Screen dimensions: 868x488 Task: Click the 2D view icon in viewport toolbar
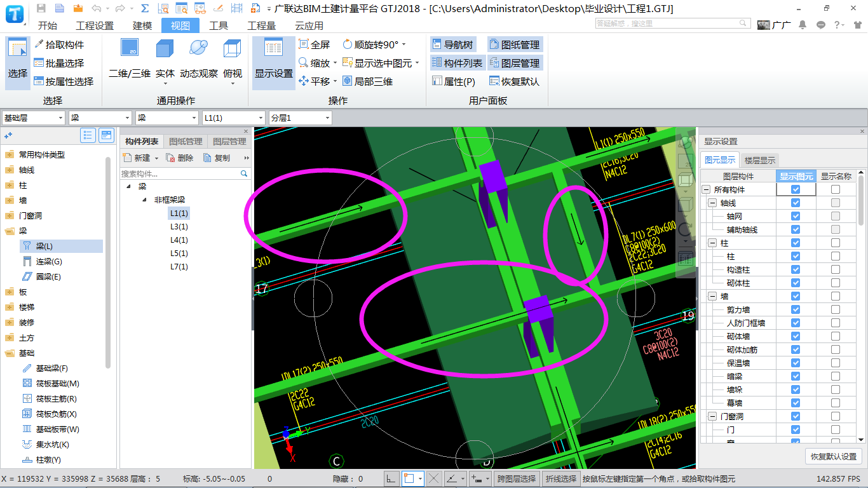686,161
